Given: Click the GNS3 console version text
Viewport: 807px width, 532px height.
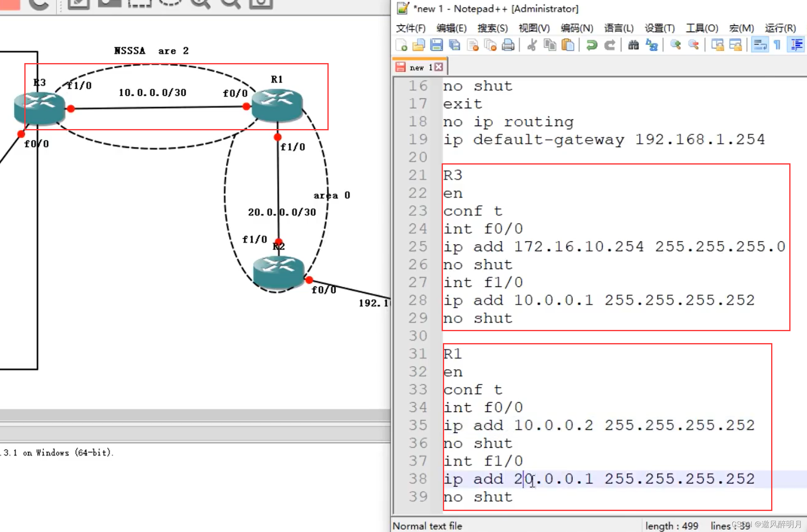Looking at the screenshot, I should (57, 453).
